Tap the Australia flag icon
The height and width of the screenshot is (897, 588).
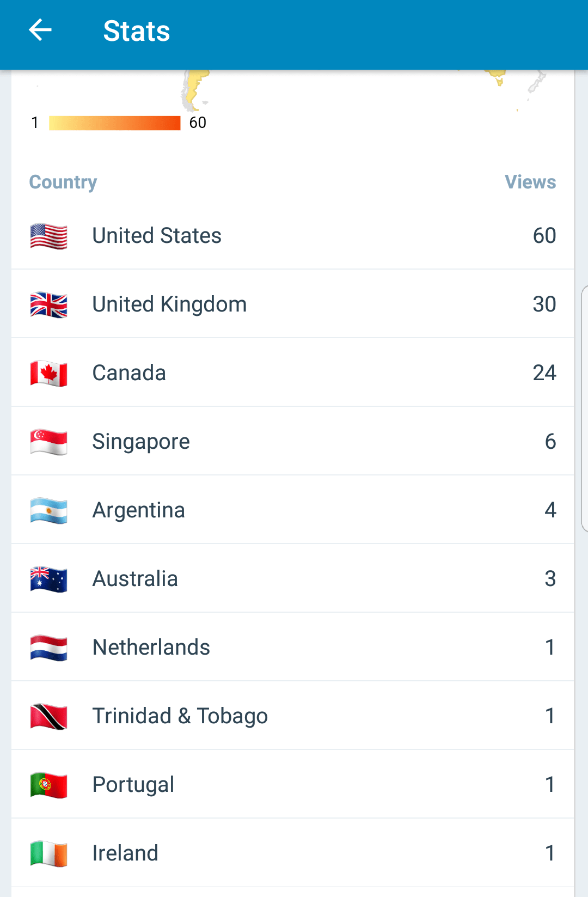coord(49,579)
